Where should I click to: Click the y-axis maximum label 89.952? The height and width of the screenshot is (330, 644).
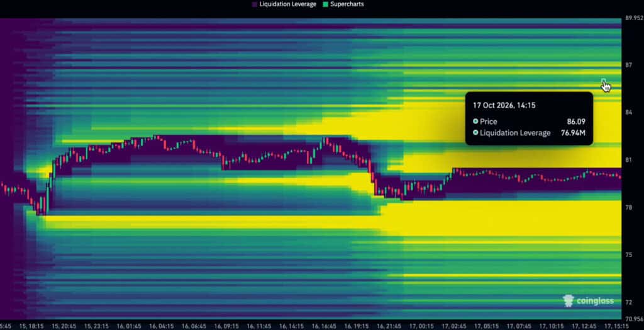(x=633, y=18)
